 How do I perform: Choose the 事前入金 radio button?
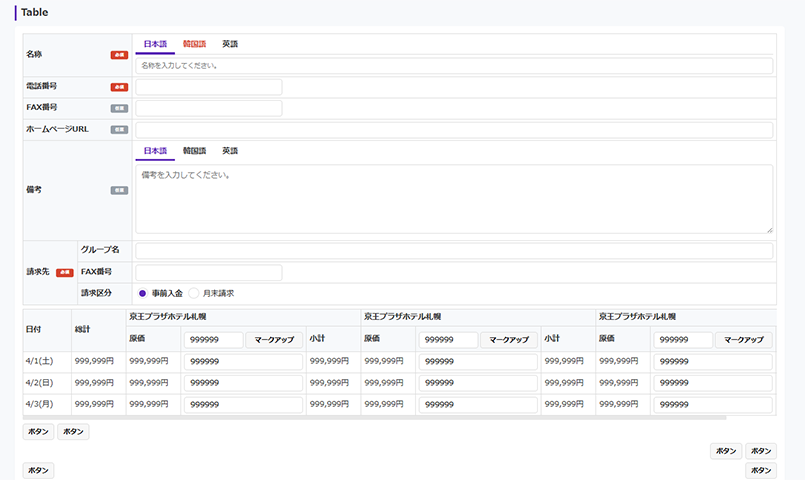[143, 293]
